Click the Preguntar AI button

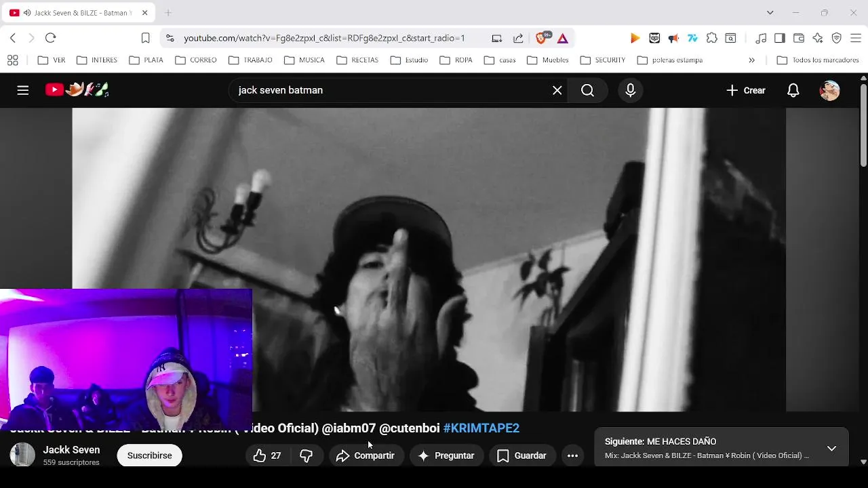(446, 455)
